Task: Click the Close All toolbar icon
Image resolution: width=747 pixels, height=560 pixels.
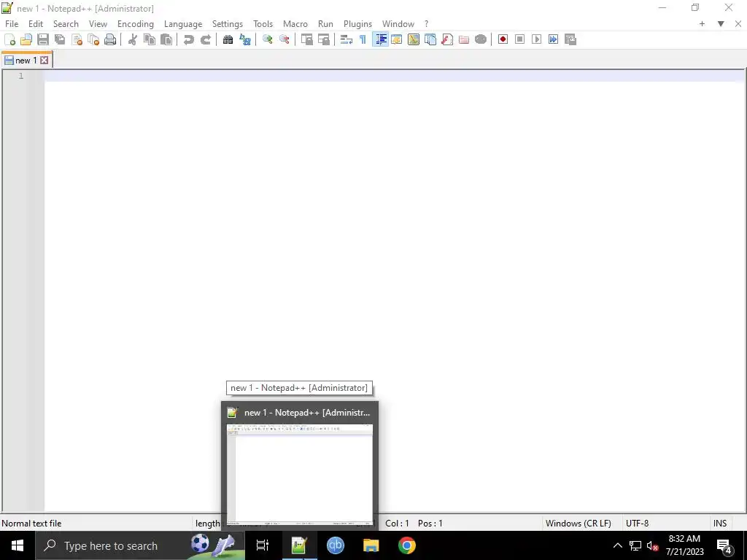Action: tap(93, 39)
